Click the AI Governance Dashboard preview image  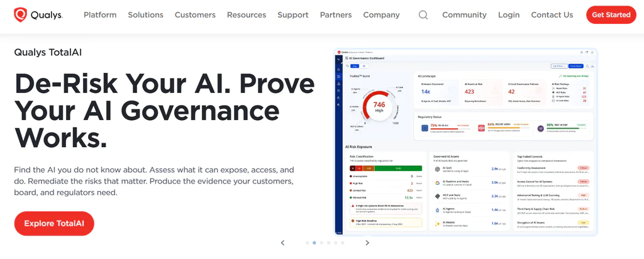click(x=466, y=142)
